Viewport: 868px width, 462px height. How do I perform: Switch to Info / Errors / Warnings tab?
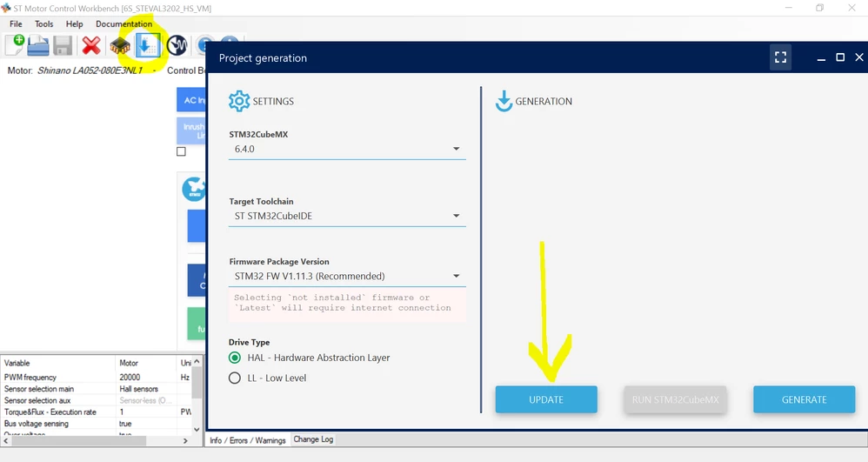click(248, 440)
